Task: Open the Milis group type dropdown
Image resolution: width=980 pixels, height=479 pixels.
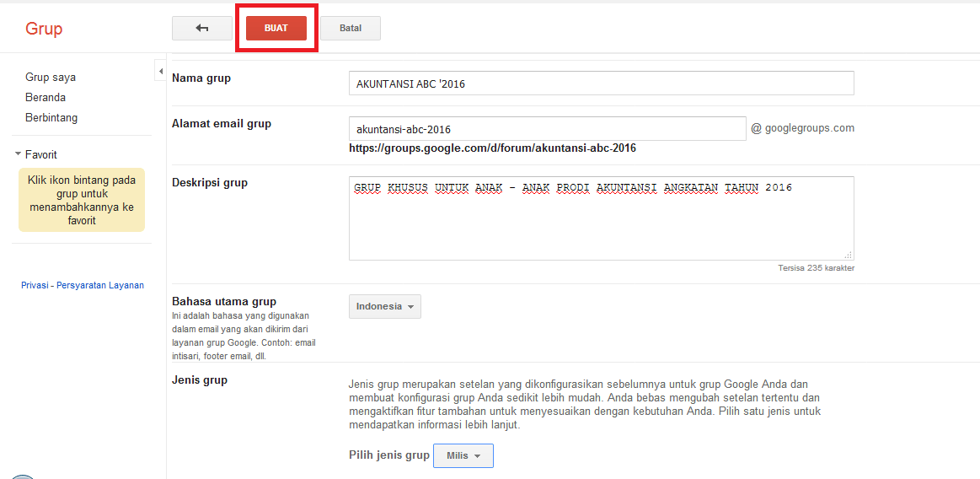Action: tap(463, 456)
